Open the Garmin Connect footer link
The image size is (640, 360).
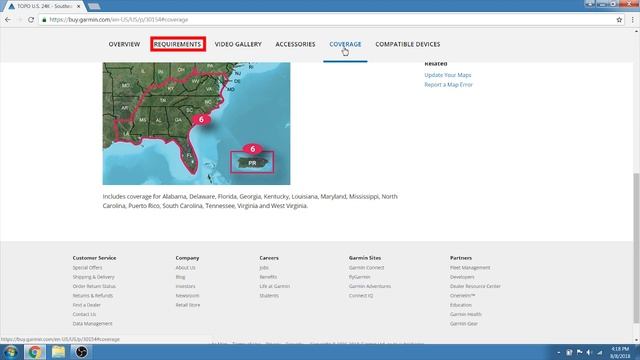[x=366, y=268]
